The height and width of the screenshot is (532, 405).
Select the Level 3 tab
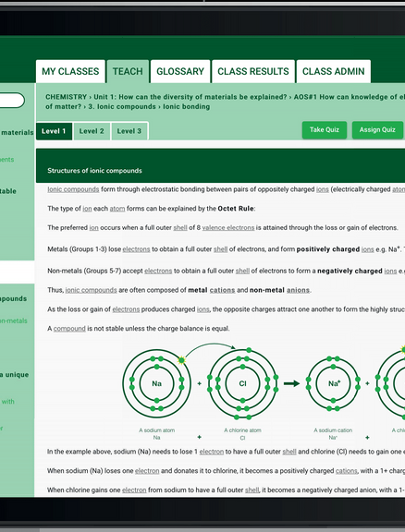point(129,131)
